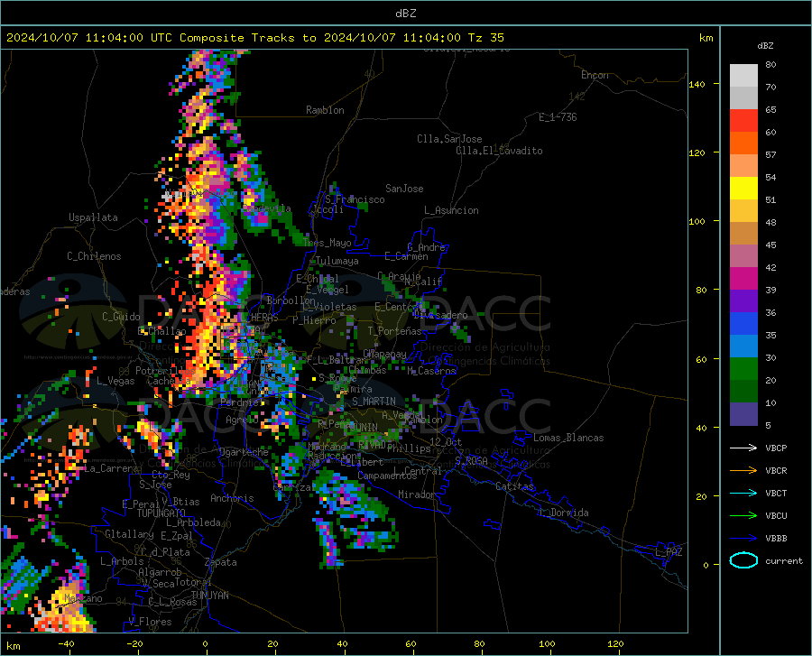Select the yellow 51 dBZ color swatch
This screenshot has height=656, width=812.
point(743,189)
